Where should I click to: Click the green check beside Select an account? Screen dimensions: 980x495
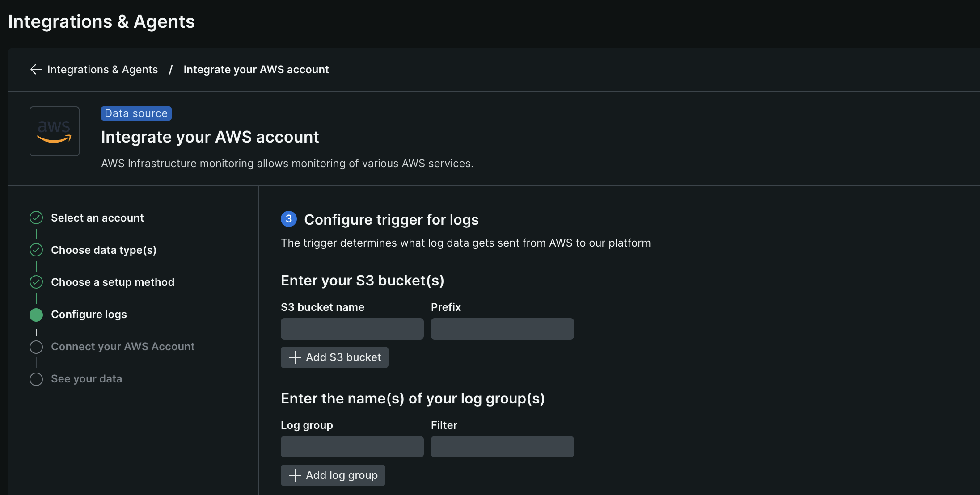[x=36, y=218]
